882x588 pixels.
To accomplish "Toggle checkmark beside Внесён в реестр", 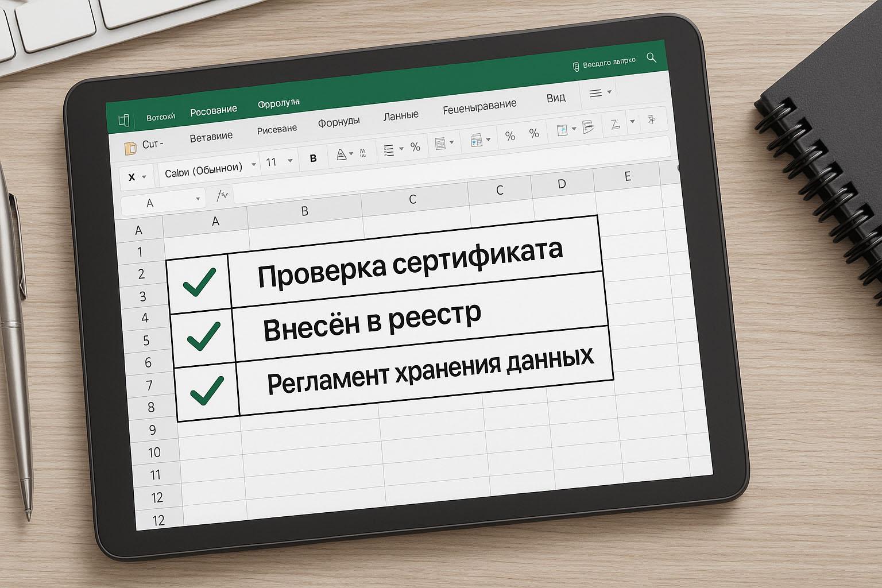I will [x=203, y=335].
